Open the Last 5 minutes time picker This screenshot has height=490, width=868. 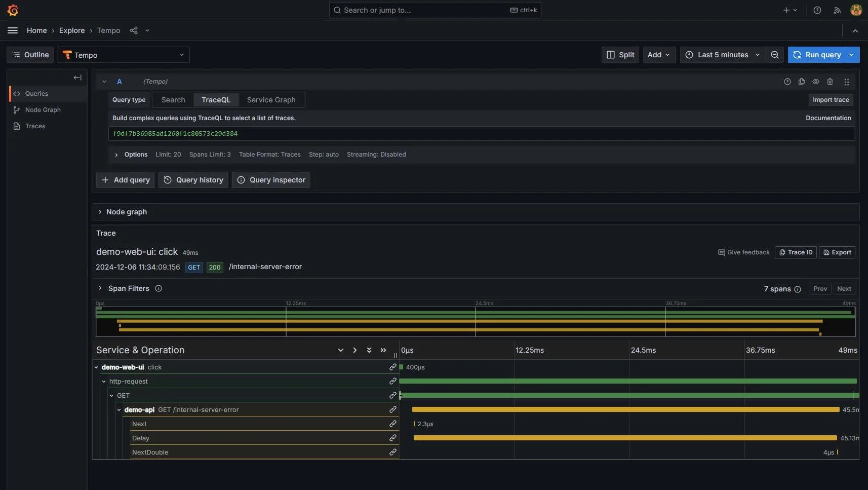(x=723, y=55)
